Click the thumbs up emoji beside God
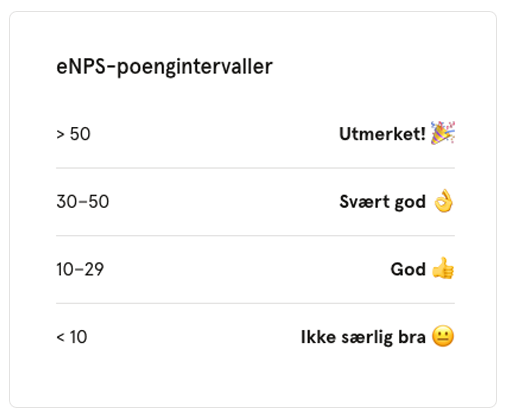507x417 pixels. point(443,268)
